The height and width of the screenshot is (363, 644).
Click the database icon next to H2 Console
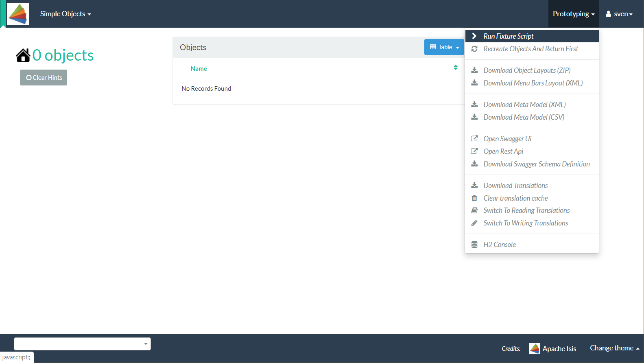[474, 245]
